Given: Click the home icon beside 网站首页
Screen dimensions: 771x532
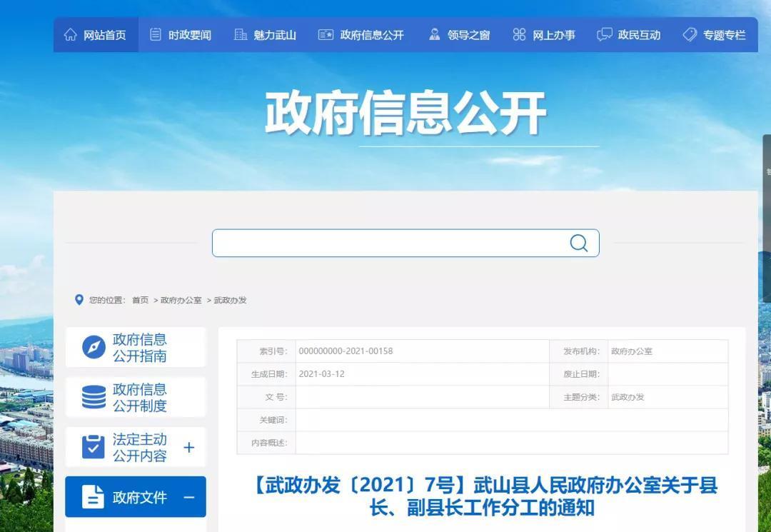Looking at the screenshot, I should pos(70,35).
